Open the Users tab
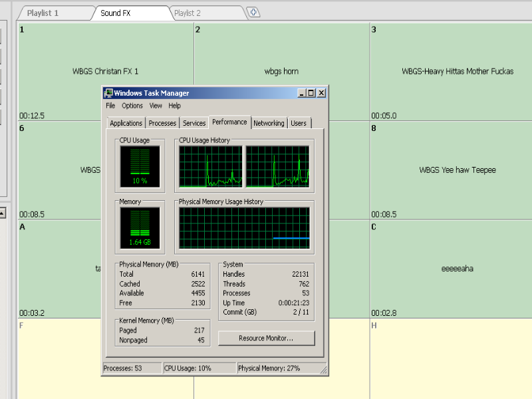 (x=299, y=123)
